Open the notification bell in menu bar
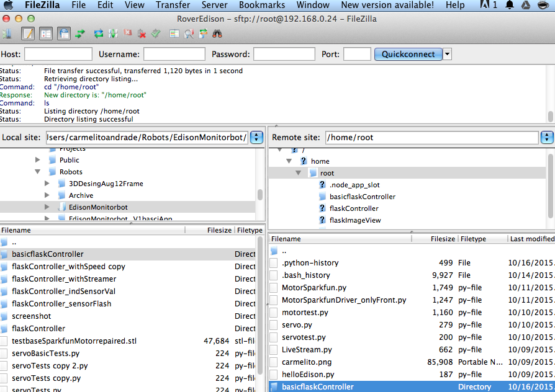 510,5
